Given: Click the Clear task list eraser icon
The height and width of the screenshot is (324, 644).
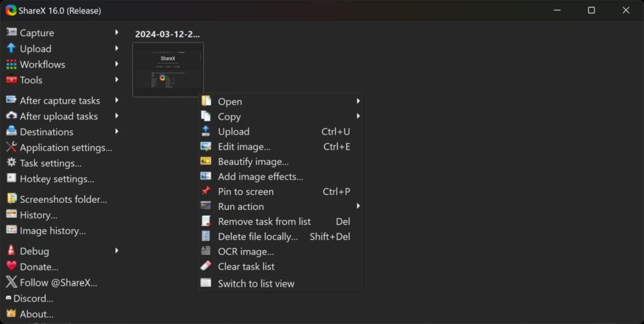Looking at the screenshot, I should pos(206,266).
